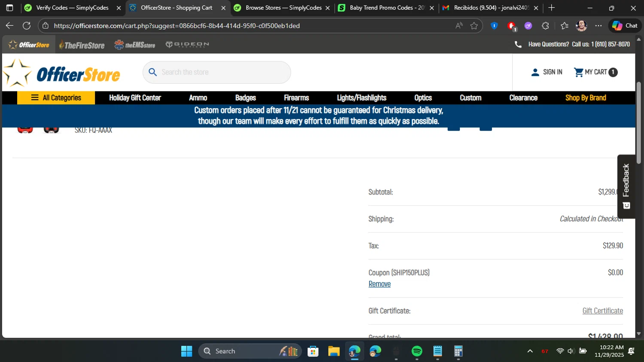
Task: Click the SIGN IN person icon
Action: coord(535,72)
